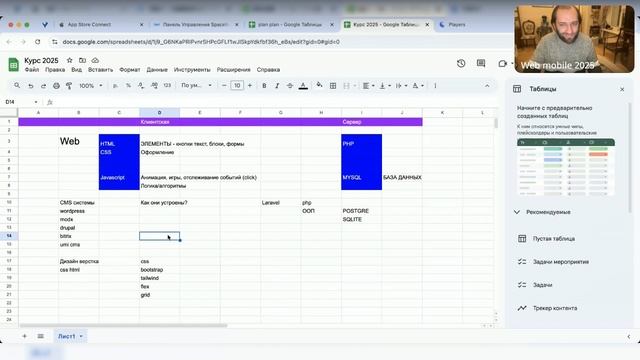Open fill color picker
This screenshot has width=640, height=360.
[319, 85]
